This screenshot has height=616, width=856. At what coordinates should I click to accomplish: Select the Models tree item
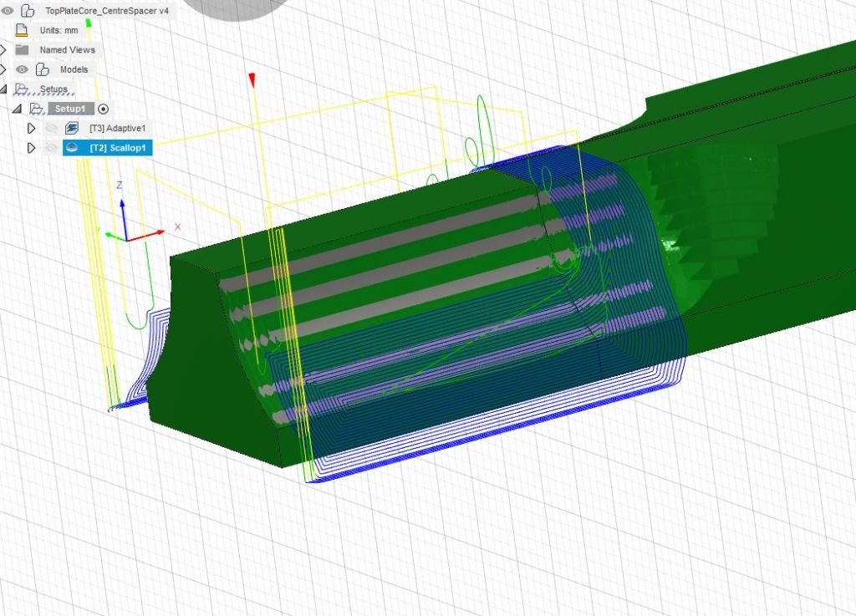[x=74, y=69]
